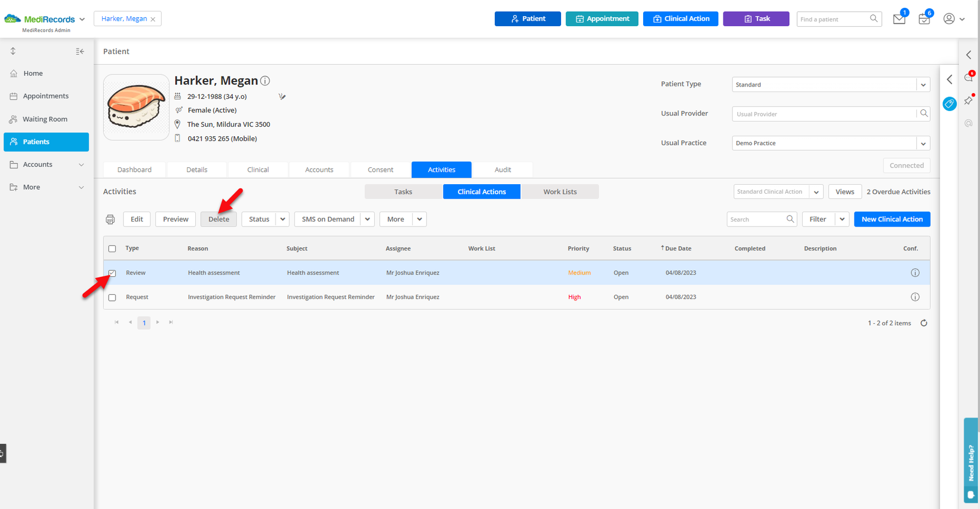980x509 pixels.
Task: Click the sidebar reorder arrows icon
Action: 13,51
